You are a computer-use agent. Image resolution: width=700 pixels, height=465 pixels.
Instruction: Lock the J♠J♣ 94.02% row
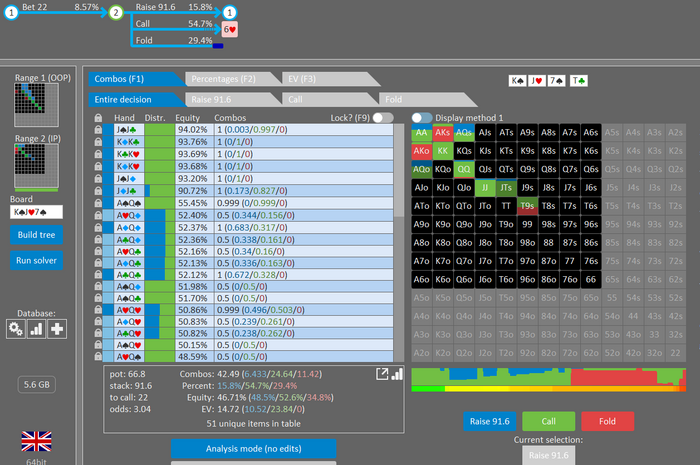tap(98, 130)
